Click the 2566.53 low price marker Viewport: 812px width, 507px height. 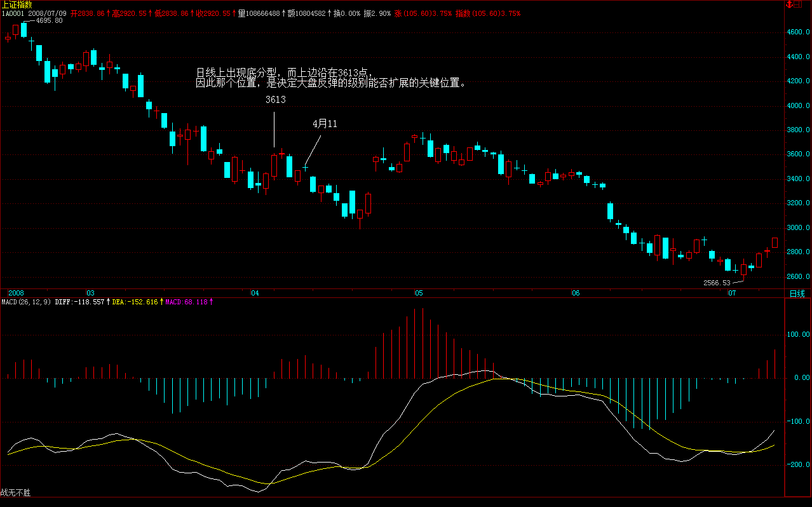pos(717,282)
